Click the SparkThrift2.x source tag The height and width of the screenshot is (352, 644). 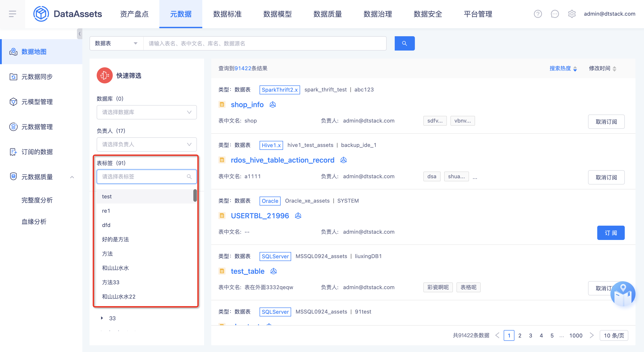click(279, 90)
